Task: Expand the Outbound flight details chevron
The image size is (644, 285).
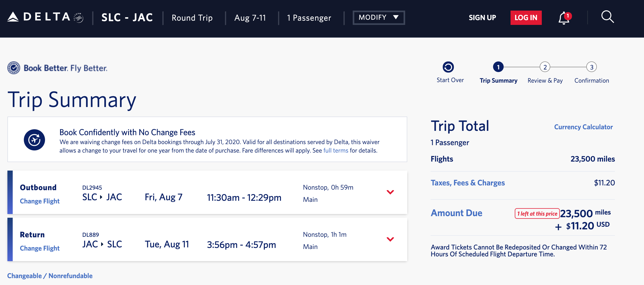Action: coord(390,192)
